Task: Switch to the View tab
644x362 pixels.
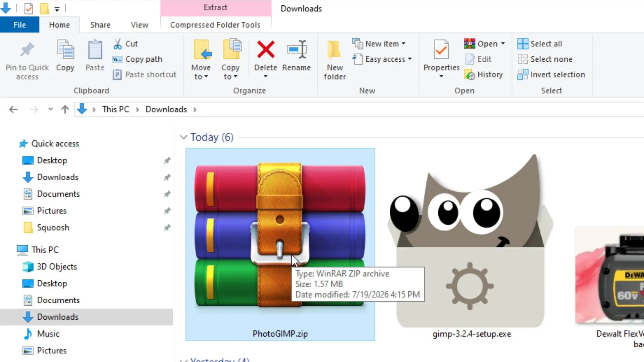Action: (x=140, y=25)
